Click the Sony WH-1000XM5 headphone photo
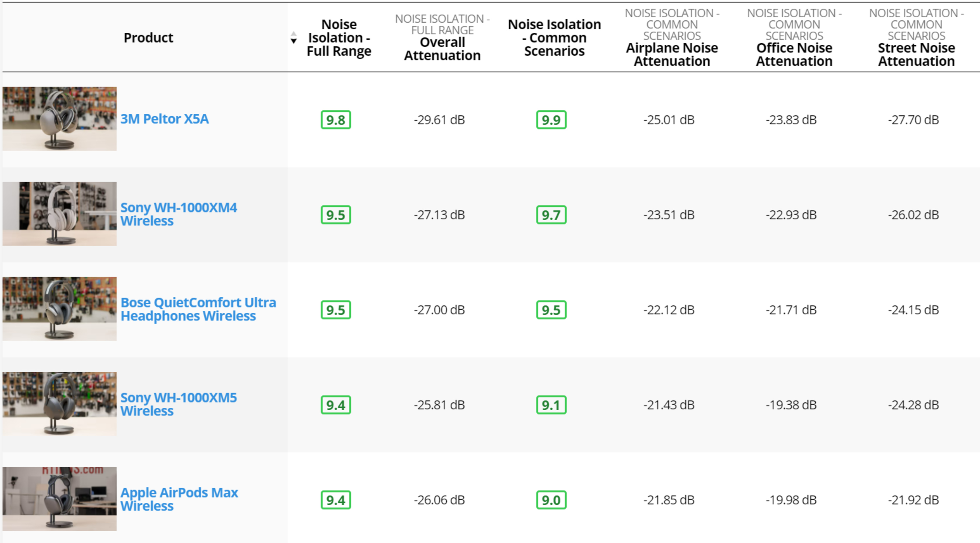The height and width of the screenshot is (543, 980). pyautogui.click(x=60, y=404)
